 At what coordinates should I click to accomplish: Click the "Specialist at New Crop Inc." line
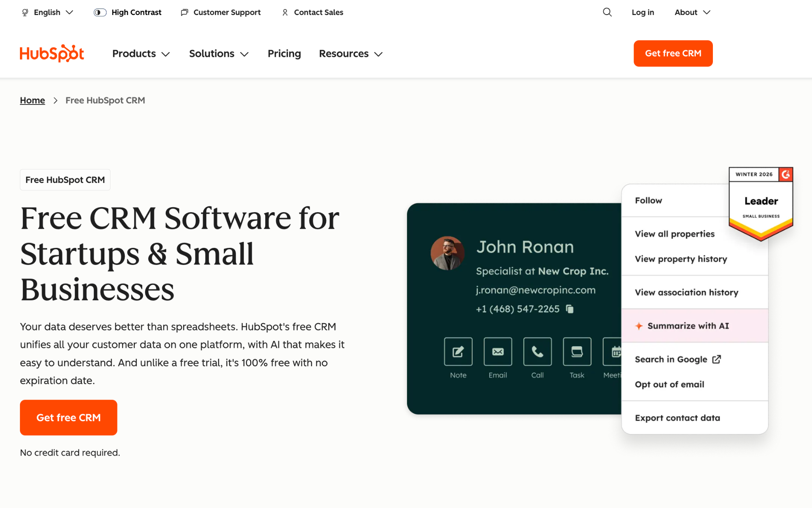[542, 271]
